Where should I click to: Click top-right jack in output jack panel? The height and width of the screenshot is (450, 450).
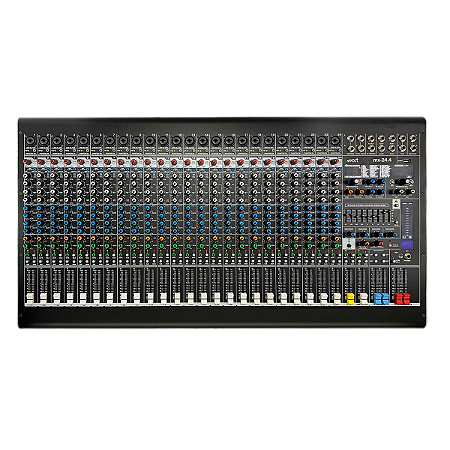[x=413, y=138]
